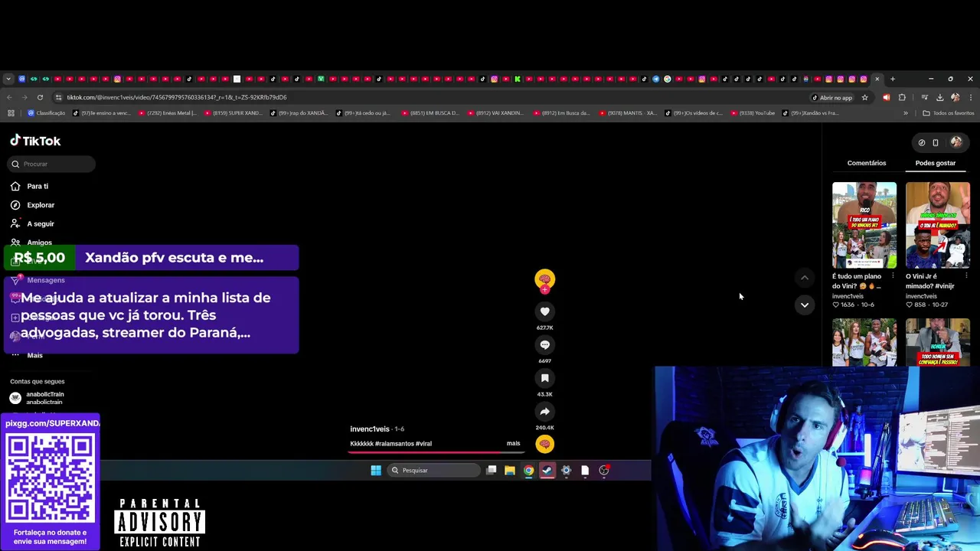Viewport: 980px width, 551px height.
Task: Go back in browser history
Action: point(9,97)
